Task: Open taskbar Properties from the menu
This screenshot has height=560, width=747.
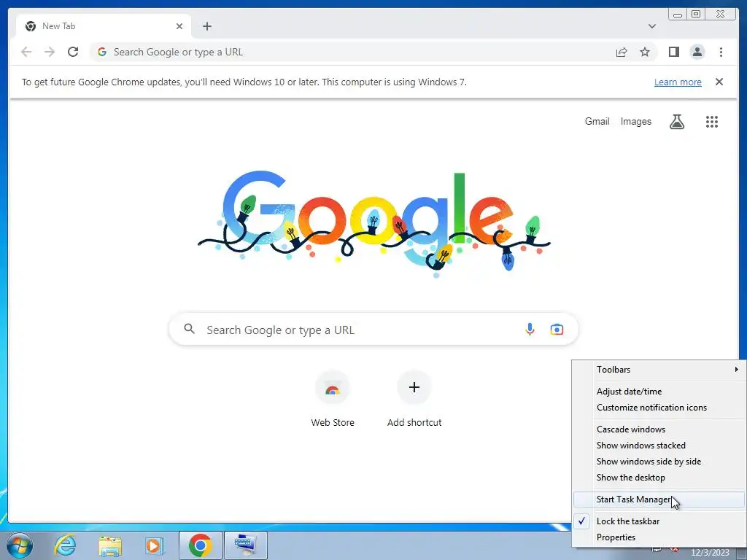Action: tap(659, 537)
